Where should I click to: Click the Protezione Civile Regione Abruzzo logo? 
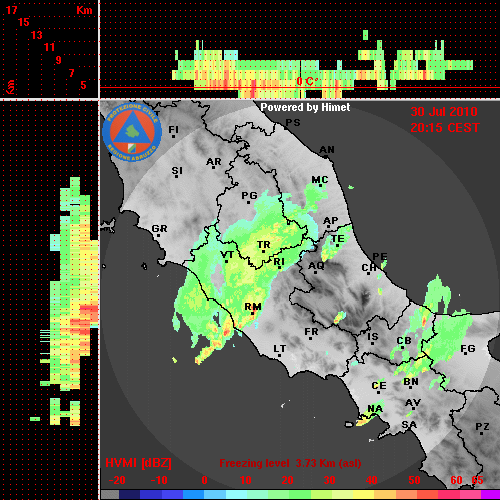coord(132,132)
